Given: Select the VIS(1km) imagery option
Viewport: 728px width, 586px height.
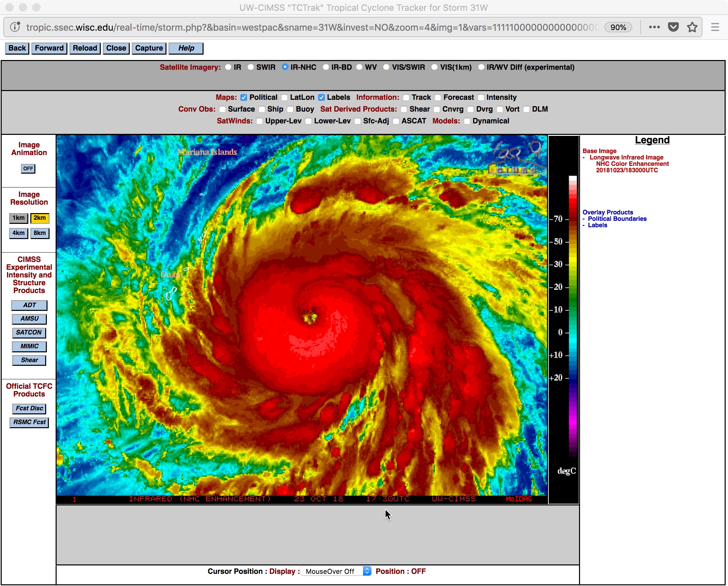Looking at the screenshot, I should [434, 67].
